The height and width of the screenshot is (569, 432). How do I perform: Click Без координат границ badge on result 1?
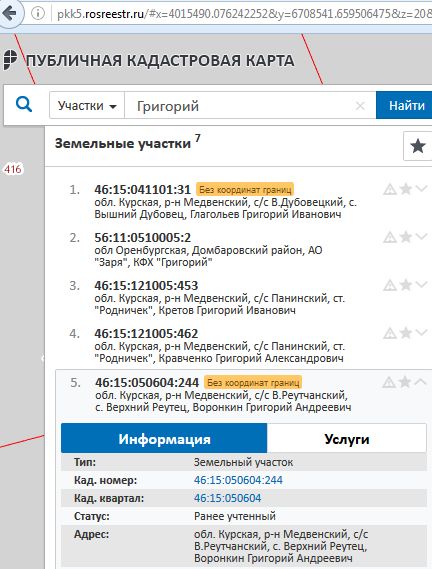(245, 189)
